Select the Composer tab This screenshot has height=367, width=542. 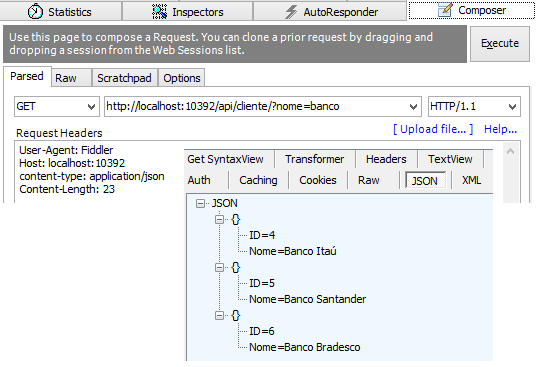point(472,10)
